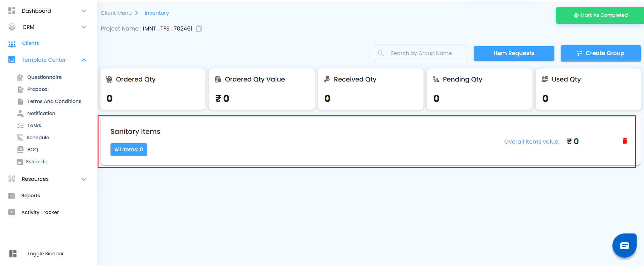The height and width of the screenshot is (266, 644).
Task: Click the Toggle Sidebar icon
Action: tap(13, 254)
